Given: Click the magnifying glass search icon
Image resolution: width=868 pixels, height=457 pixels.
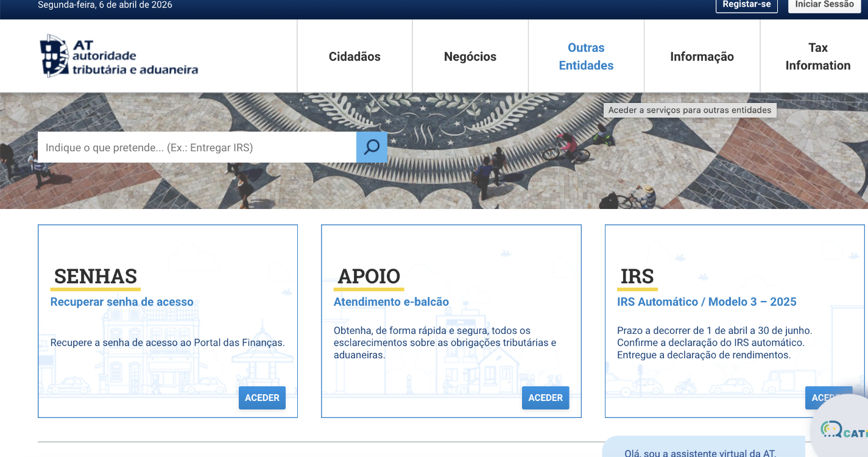Looking at the screenshot, I should [372, 147].
